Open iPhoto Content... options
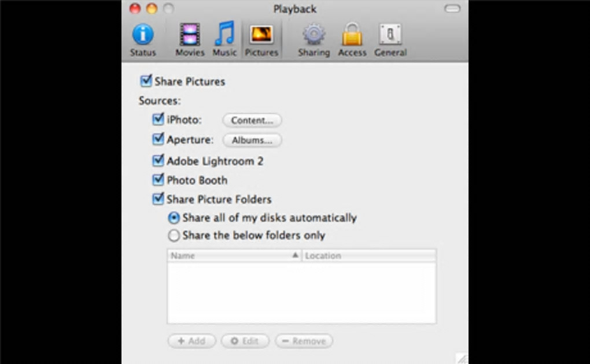This screenshot has width=590, height=364. [x=252, y=120]
